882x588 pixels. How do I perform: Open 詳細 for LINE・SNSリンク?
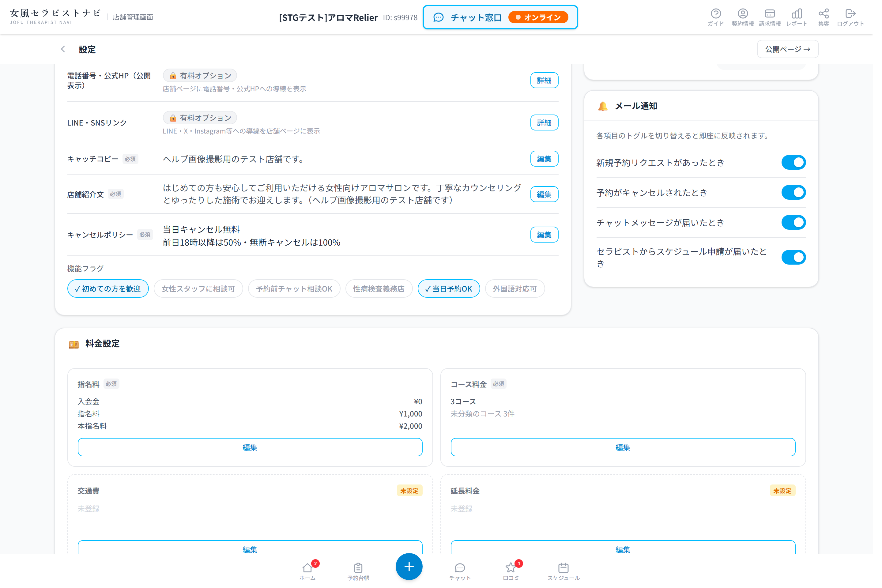pyautogui.click(x=550, y=124)
